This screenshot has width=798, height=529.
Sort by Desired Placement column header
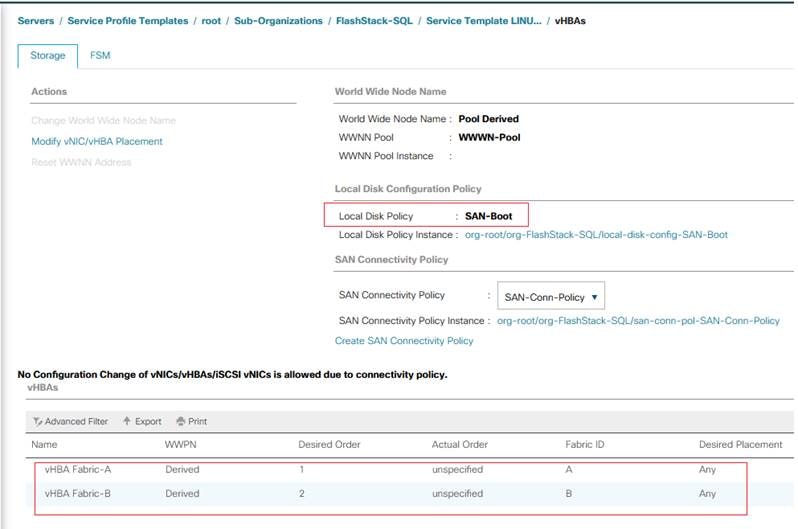pyautogui.click(x=740, y=444)
